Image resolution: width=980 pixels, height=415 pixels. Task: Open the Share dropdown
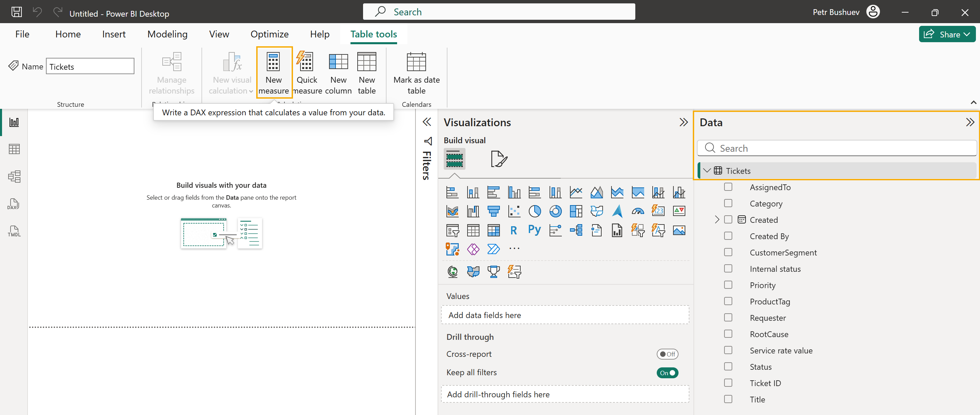[947, 34]
